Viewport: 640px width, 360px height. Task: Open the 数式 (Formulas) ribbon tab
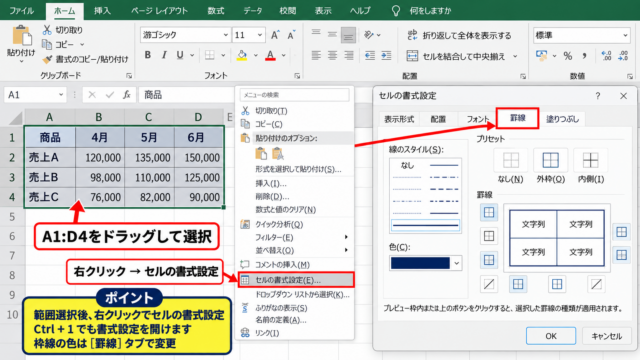click(216, 11)
